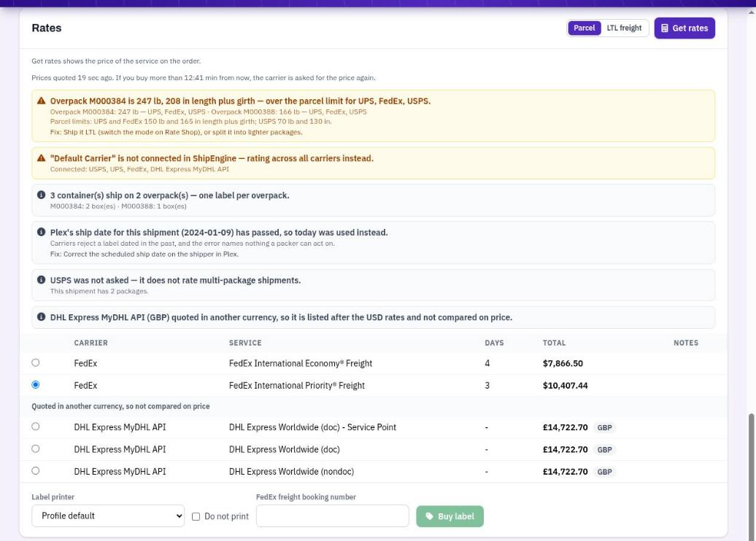Select FedEx International Economy Freight rate
Image resolution: width=756 pixels, height=541 pixels.
click(x=36, y=363)
